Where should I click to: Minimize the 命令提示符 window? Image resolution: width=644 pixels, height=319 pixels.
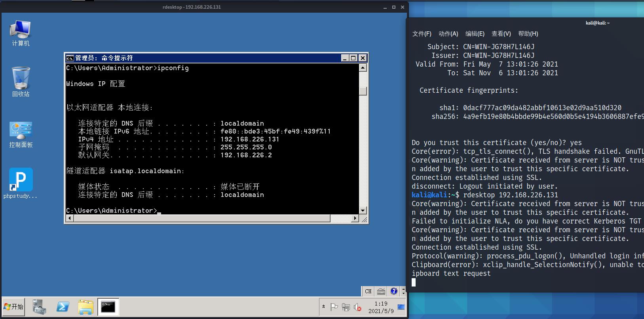(x=345, y=58)
